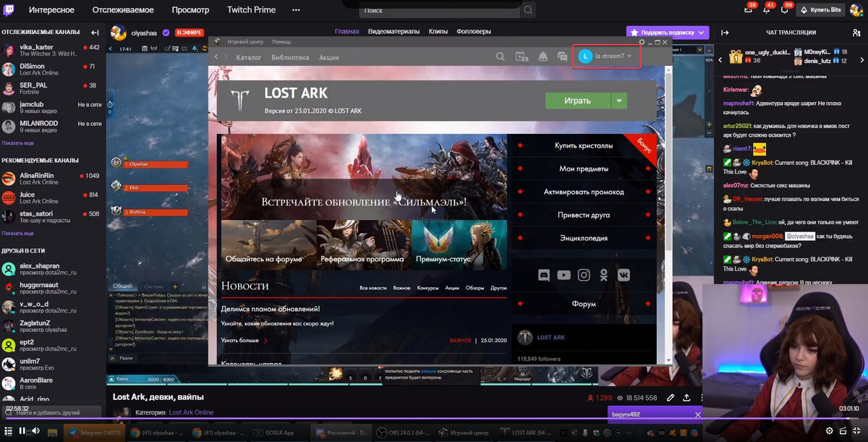Open the Энциклопедия link
Image resolution: width=868 pixels, height=442 pixels.
584,238
